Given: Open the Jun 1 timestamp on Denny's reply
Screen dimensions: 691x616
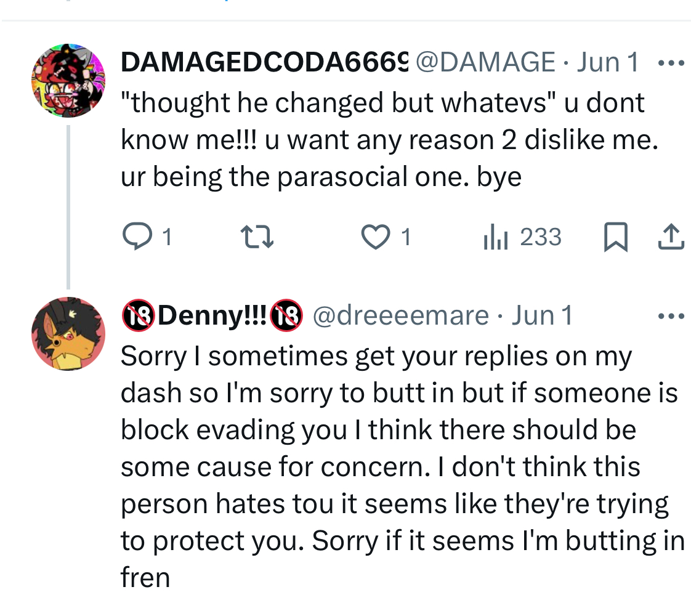Looking at the screenshot, I should [542, 316].
